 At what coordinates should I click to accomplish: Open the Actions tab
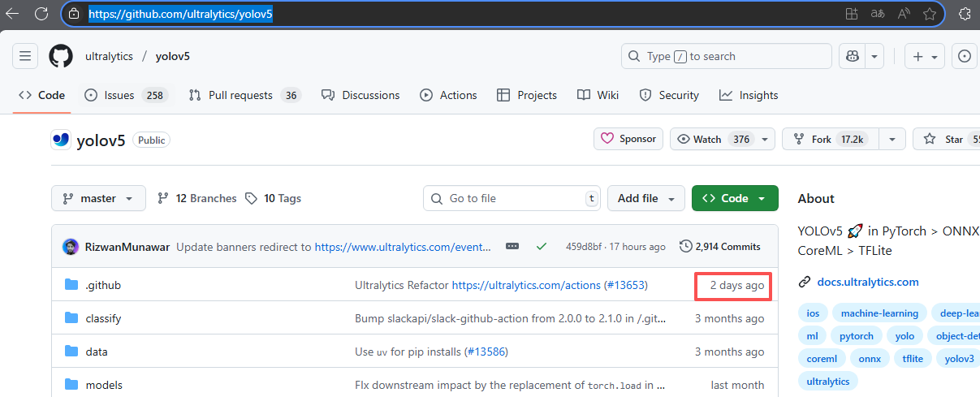pos(448,95)
